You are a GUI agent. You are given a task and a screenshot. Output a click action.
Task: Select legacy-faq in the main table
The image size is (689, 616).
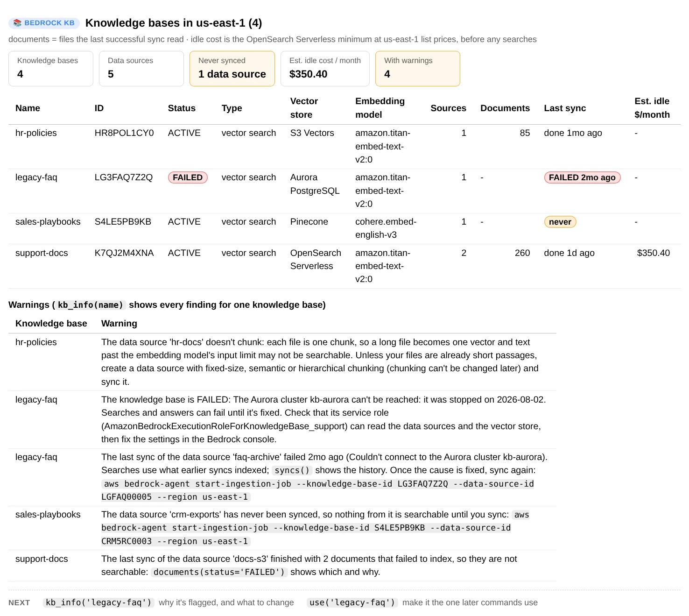pos(36,177)
